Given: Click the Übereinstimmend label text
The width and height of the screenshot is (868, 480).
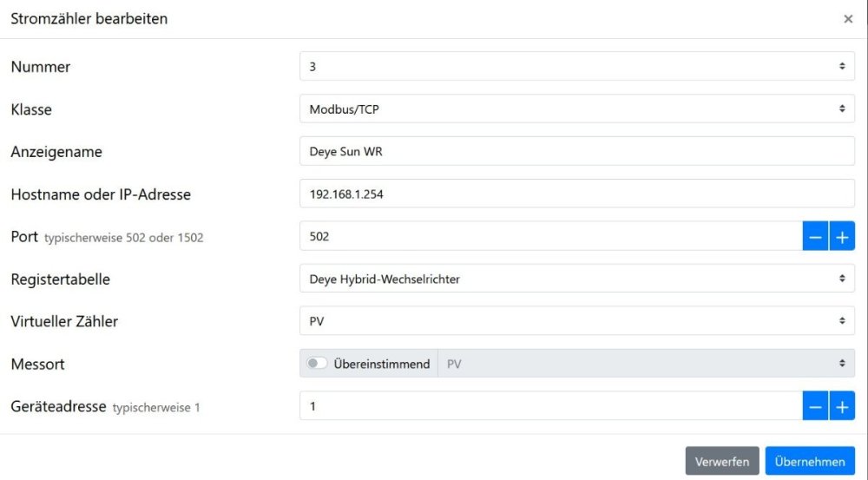Looking at the screenshot, I should pos(382,364).
